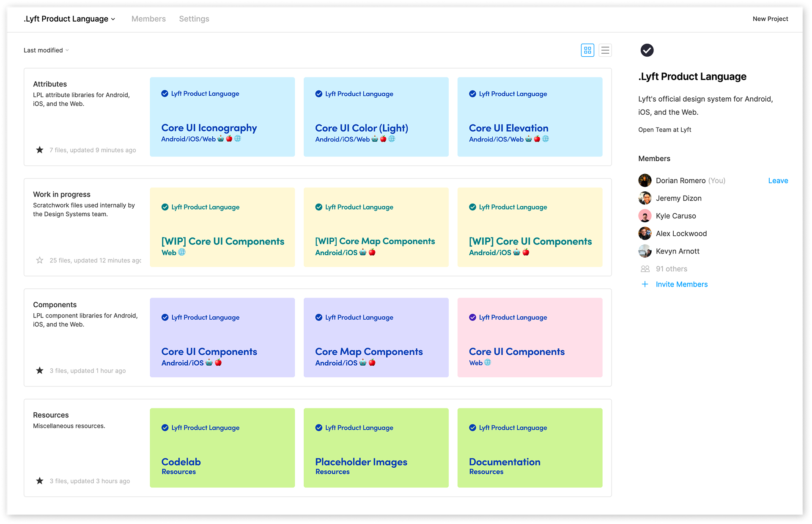Open the [WIP] Core UI Components Web file
This screenshot has width=812, height=524.
coord(222,227)
